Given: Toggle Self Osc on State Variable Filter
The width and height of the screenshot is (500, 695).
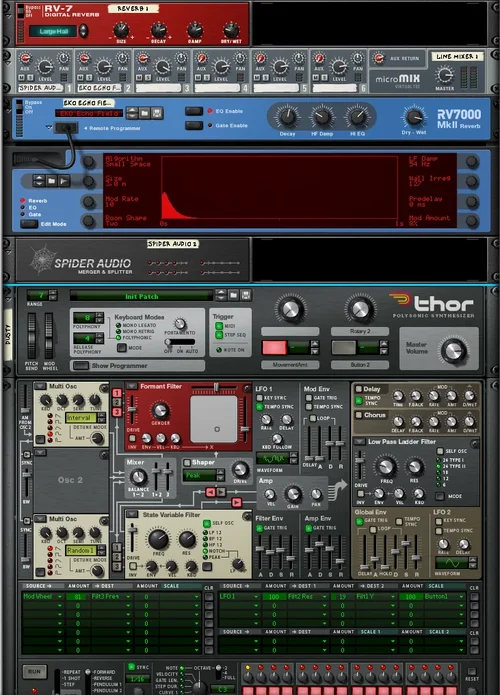Looking at the screenshot, I should click(207, 523).
